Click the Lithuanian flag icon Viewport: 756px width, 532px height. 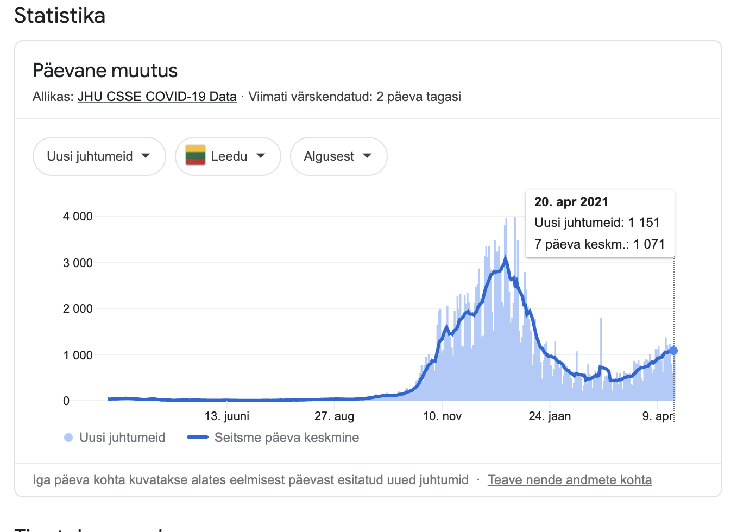[196, 156]
